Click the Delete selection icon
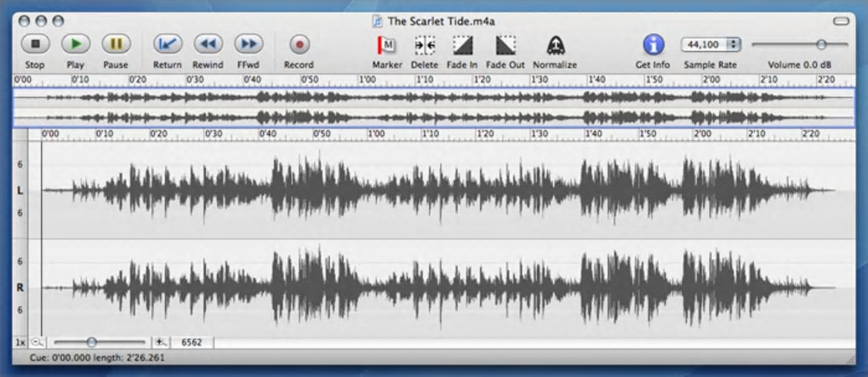The image size is (868, 377). [425, 44]
